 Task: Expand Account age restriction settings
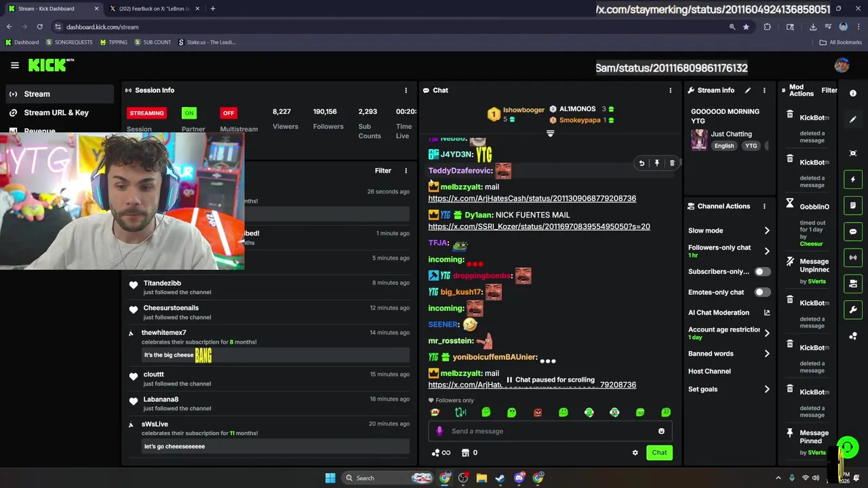[x=767, y=333]
